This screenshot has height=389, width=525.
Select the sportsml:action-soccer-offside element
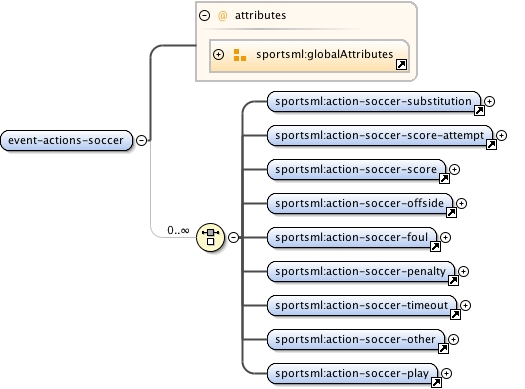(x=360, y=204)
